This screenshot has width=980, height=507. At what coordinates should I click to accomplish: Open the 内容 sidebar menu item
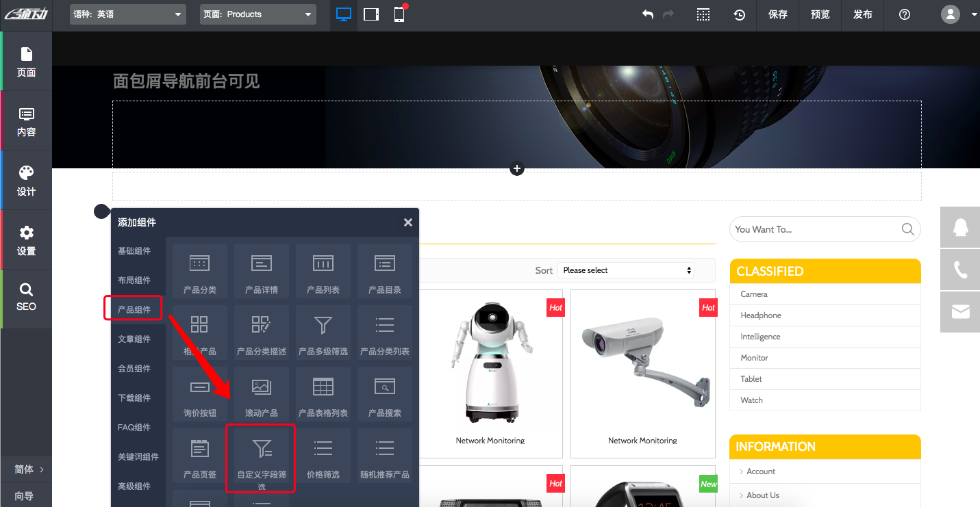point(26,120)
